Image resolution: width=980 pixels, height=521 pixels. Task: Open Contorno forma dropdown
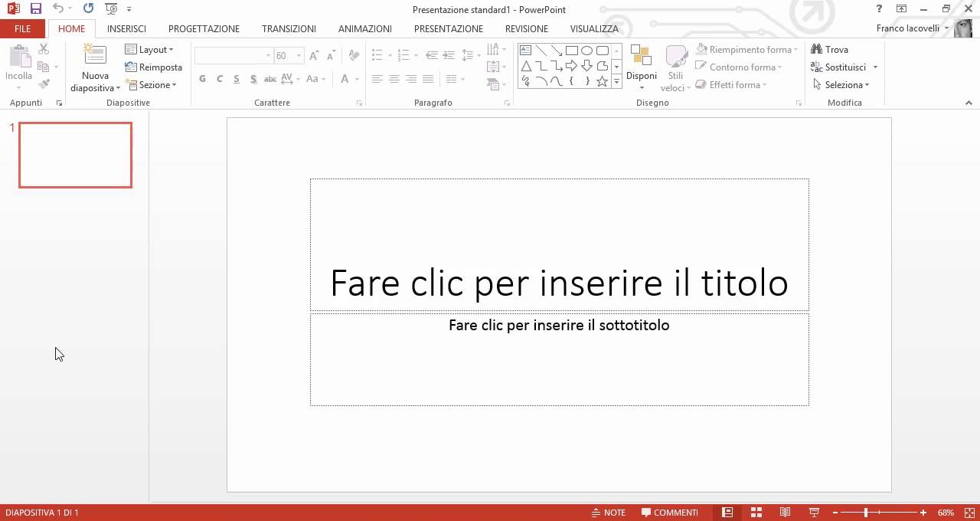[x=738, y=67]
